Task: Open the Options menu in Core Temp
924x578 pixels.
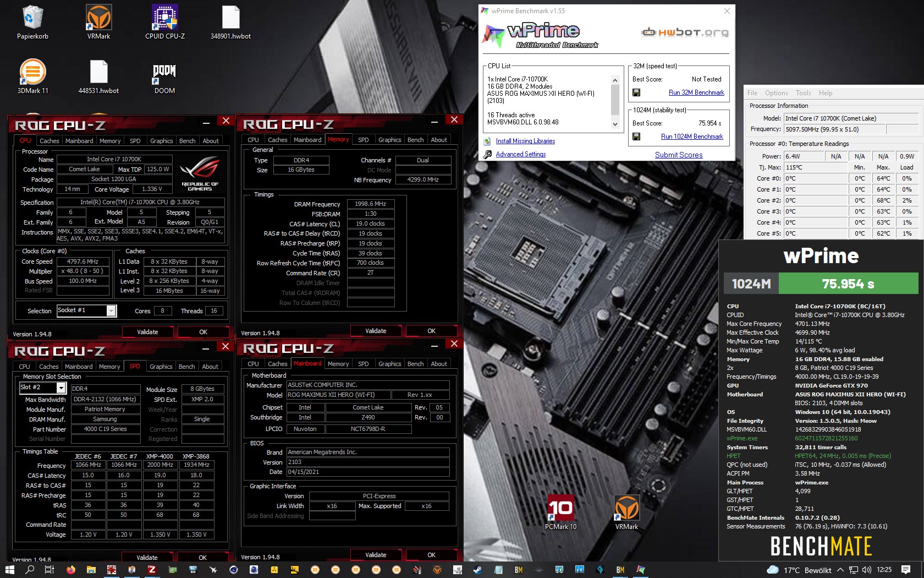Action: point(776,93)
